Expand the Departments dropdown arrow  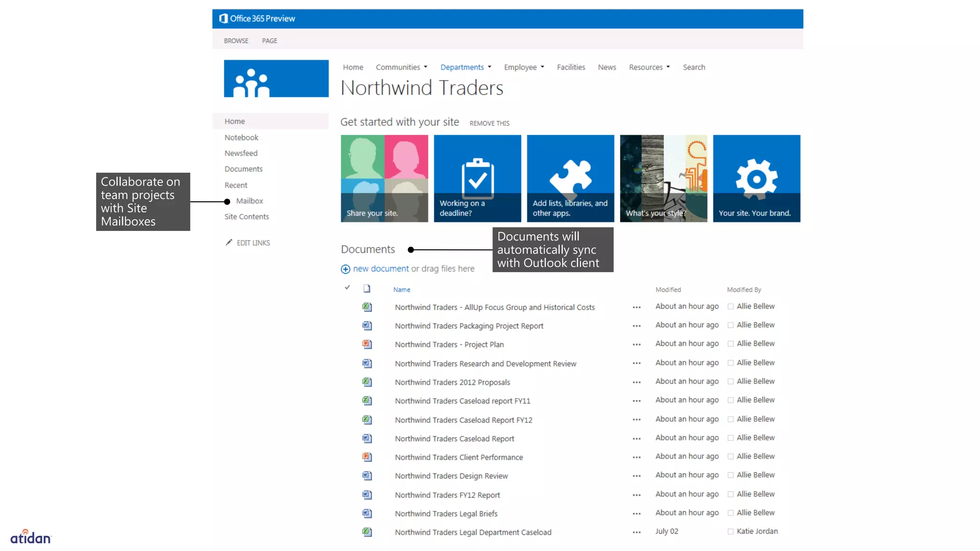coord(490,67)
